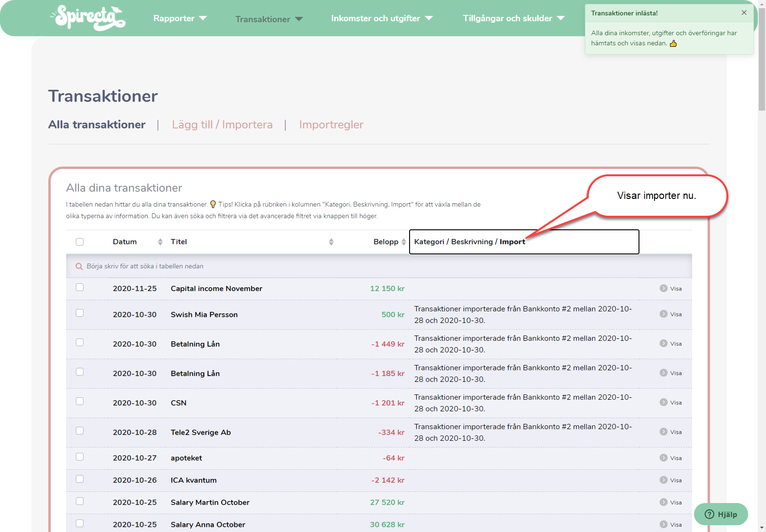Click the Spirecta logo
This screenshot has height=532, width=766.
(x=88, y=18)
